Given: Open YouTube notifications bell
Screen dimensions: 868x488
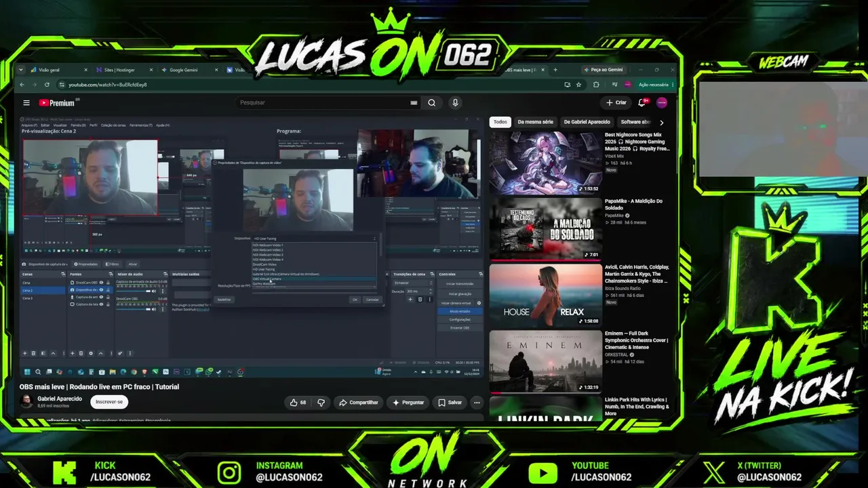Looking at the screenshot, I should (x=642, y=103).
